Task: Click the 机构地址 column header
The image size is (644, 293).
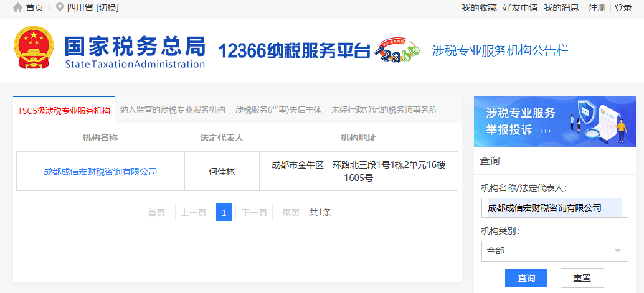Action: pyautogui.click(x=358, y=138)
